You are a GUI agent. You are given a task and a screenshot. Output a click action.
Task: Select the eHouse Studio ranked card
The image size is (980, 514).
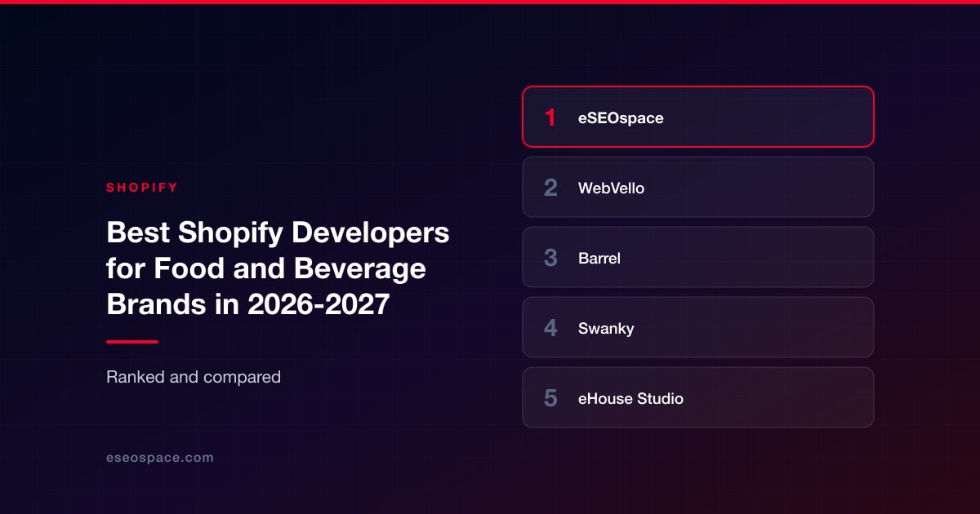click(698, 397)
